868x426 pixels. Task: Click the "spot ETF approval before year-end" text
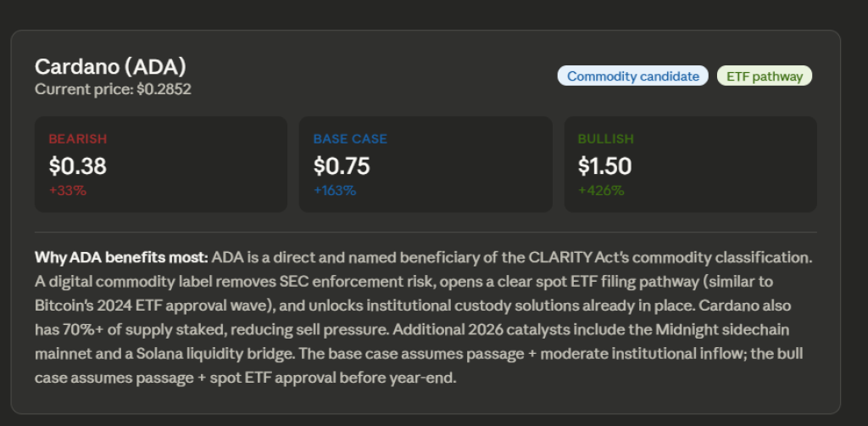coord(351,378)
